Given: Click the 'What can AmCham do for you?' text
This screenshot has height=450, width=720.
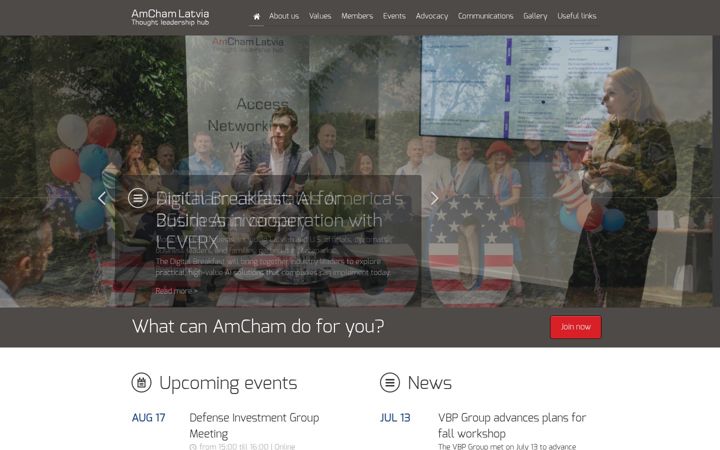Looking at the screenshot, I should point(258,326).
